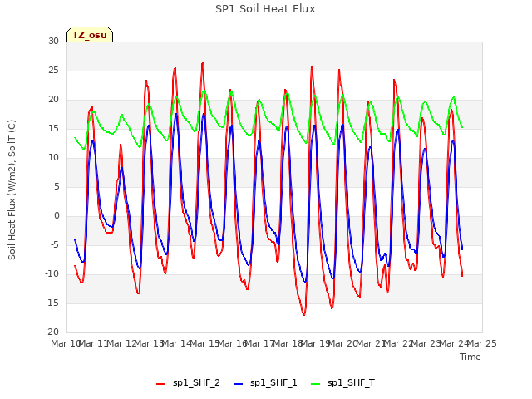The image size is (532, 399).
Task: Toggle the sp1_SHF_1 legend entry
Action: 265,382
